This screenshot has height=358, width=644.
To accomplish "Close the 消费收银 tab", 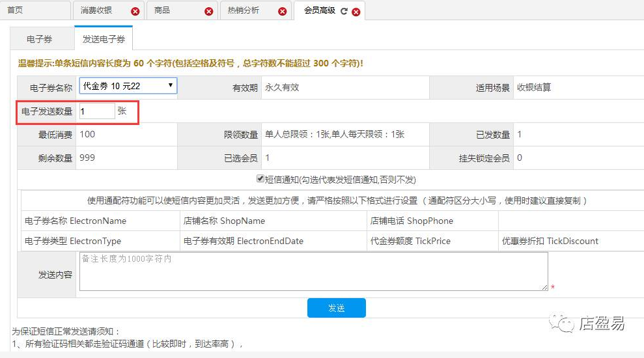I will point(135,11).
